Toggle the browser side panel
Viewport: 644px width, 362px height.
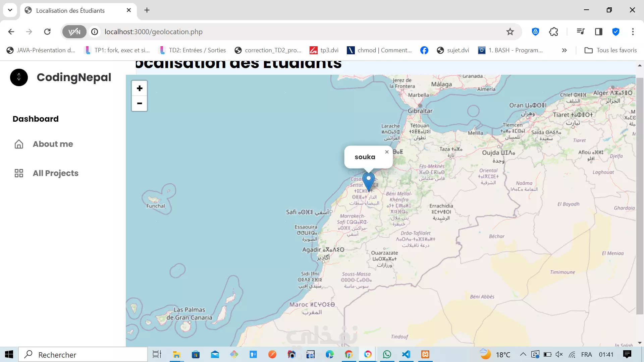coord(599,32)
